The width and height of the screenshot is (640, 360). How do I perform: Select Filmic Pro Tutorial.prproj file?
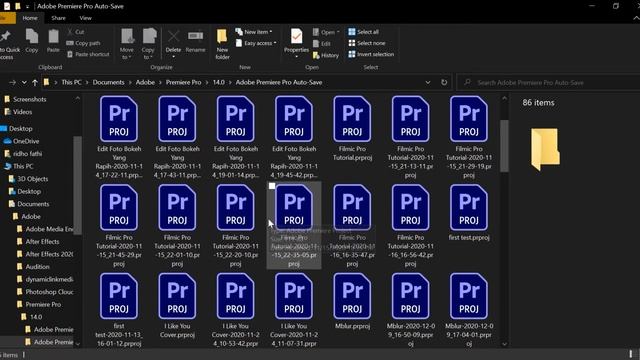352,129
